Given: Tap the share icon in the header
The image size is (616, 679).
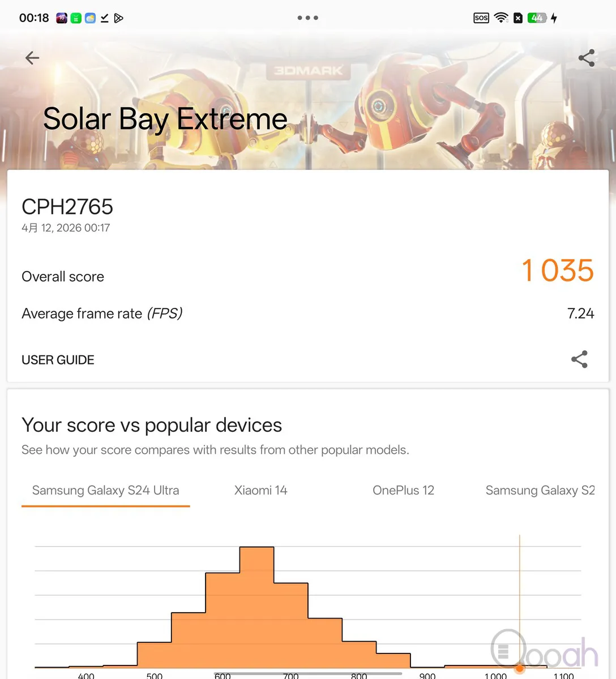Looking at the screenshot, I should coord(586,58).
